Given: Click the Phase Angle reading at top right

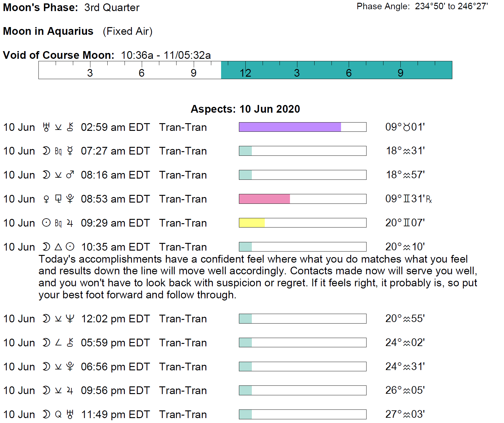Looking at the screenshot, I should coord(422,6).
